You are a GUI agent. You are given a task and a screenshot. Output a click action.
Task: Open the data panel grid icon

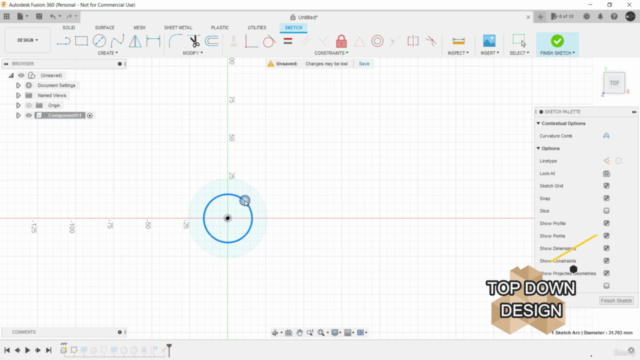[x=7, y=17]
